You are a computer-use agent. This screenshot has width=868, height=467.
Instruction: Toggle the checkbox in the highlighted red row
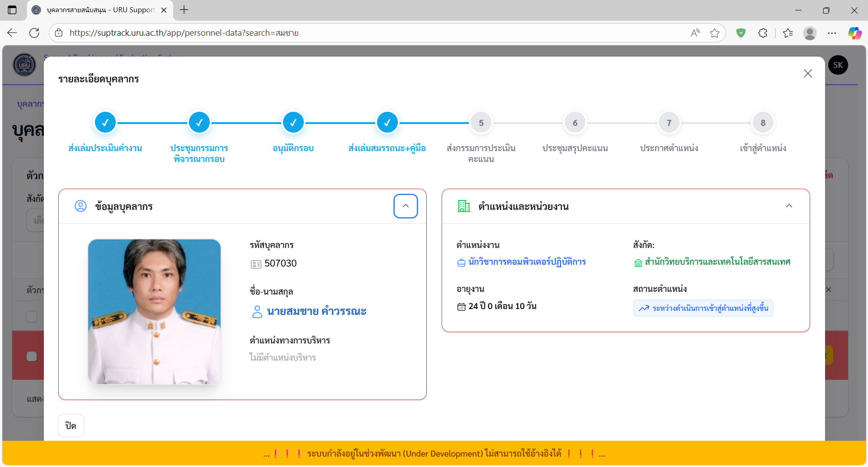pos(31,356)
